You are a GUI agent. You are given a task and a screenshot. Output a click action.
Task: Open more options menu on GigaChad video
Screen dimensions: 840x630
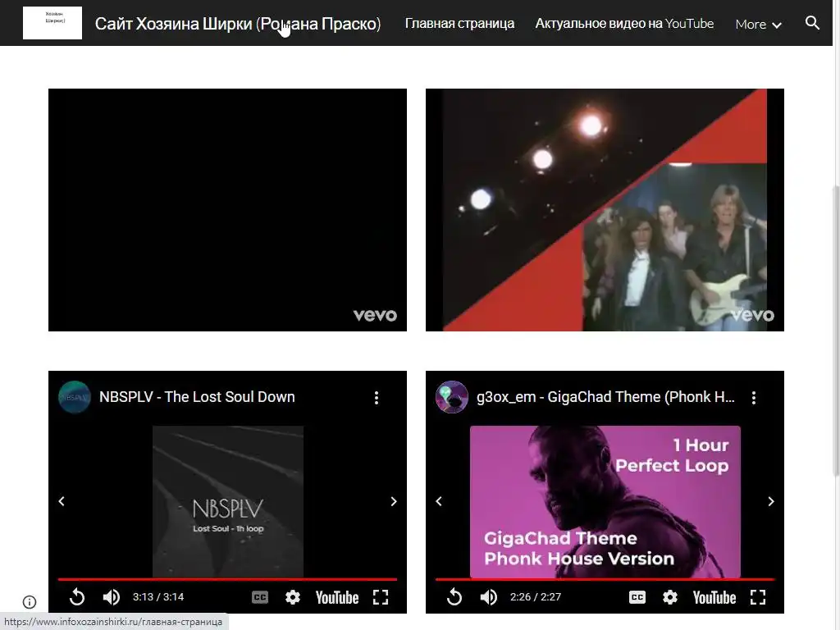coord(754,398)
